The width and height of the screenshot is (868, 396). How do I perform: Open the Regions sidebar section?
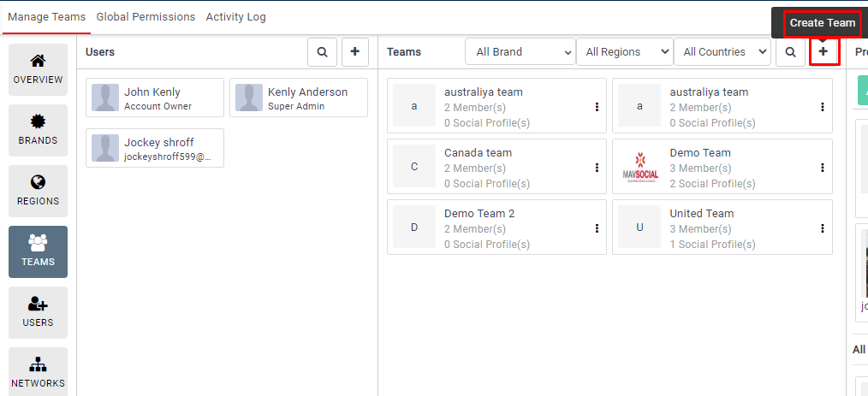pos(38,191)
